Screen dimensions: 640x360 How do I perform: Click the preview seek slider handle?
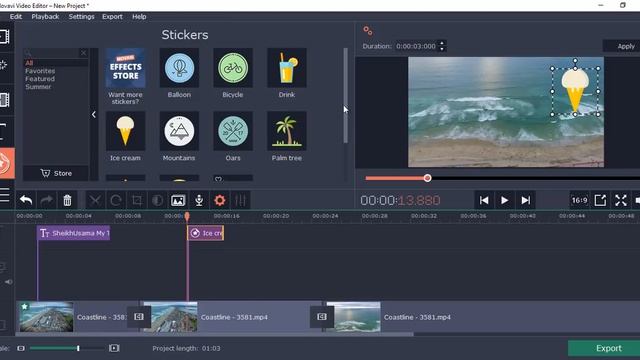pos(427,178)
